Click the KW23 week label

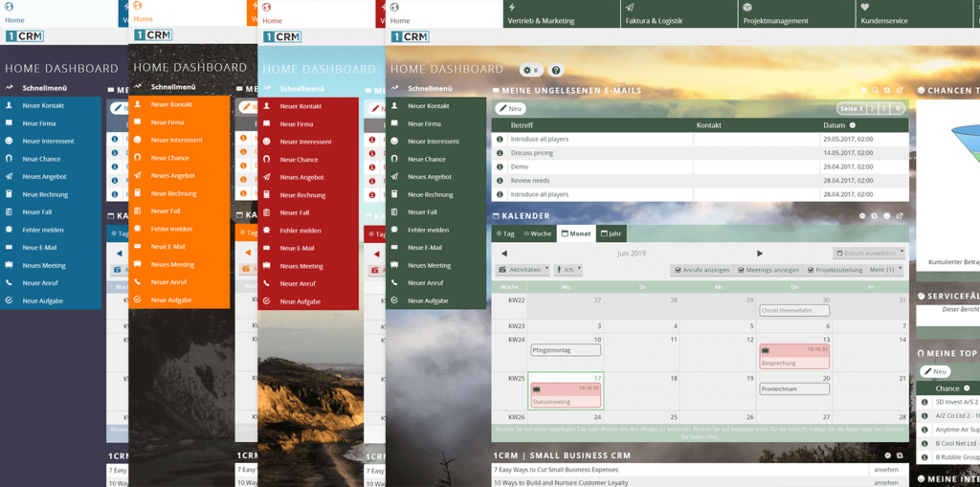[517, 325]
